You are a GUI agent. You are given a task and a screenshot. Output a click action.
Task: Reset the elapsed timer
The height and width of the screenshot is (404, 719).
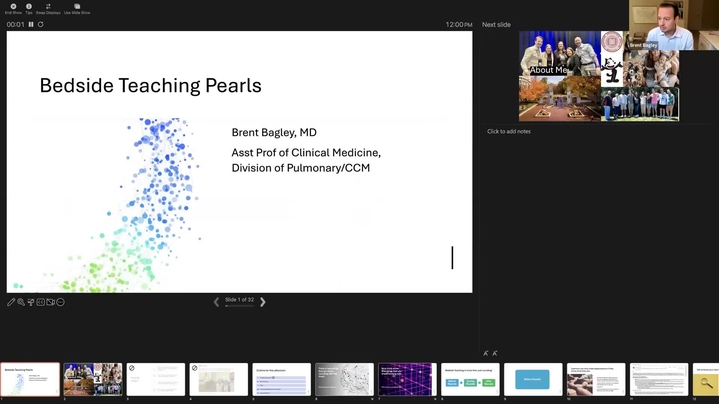pyautogui.click(x=41, y=24)
